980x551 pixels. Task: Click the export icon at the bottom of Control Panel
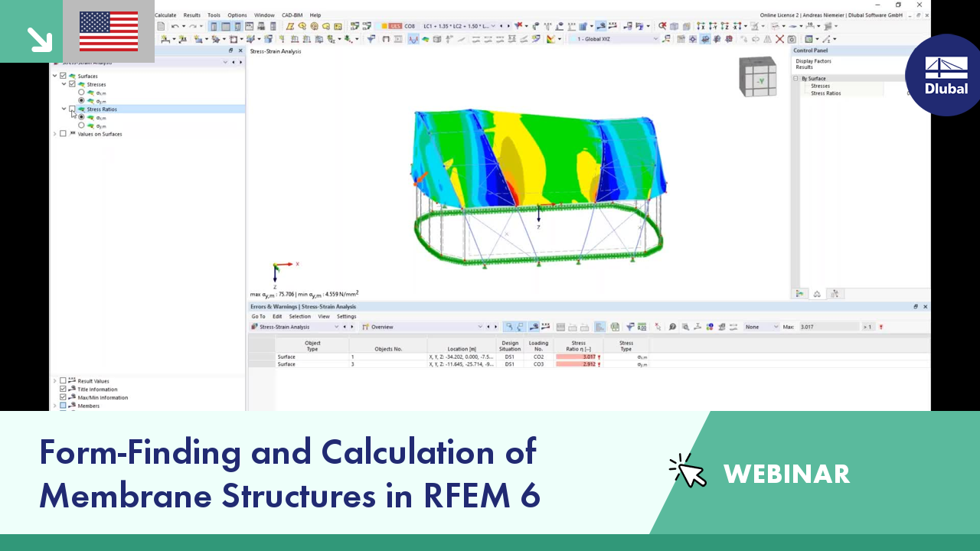tap(836, 293)
